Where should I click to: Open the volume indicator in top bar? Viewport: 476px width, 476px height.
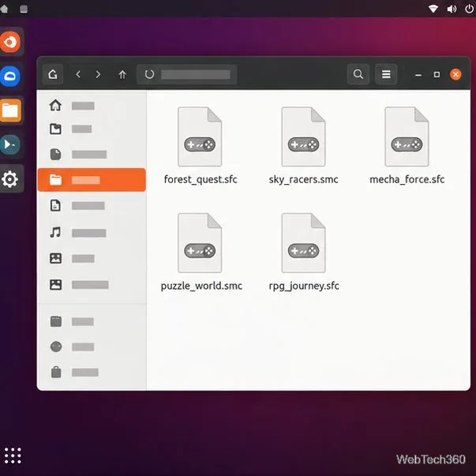coord(452,9)
